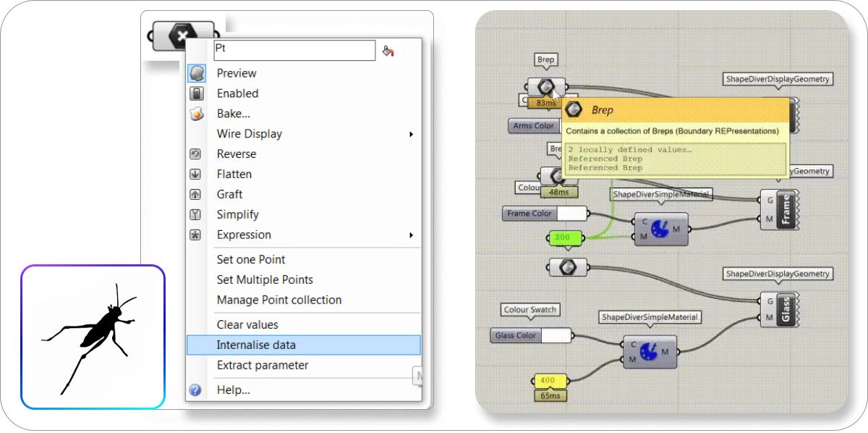Toggle Flatten option in the menu

pos(234,175)
